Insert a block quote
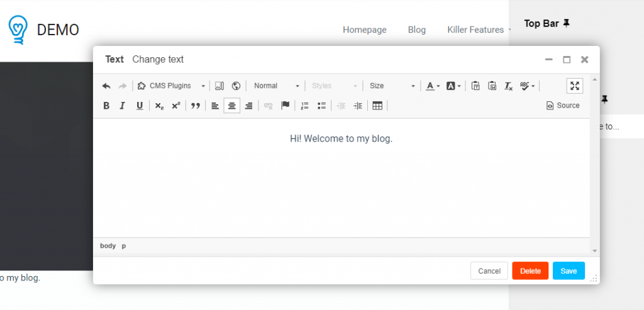Image resolution: width=644 pixels, height=310 pixels. (196, 106)
